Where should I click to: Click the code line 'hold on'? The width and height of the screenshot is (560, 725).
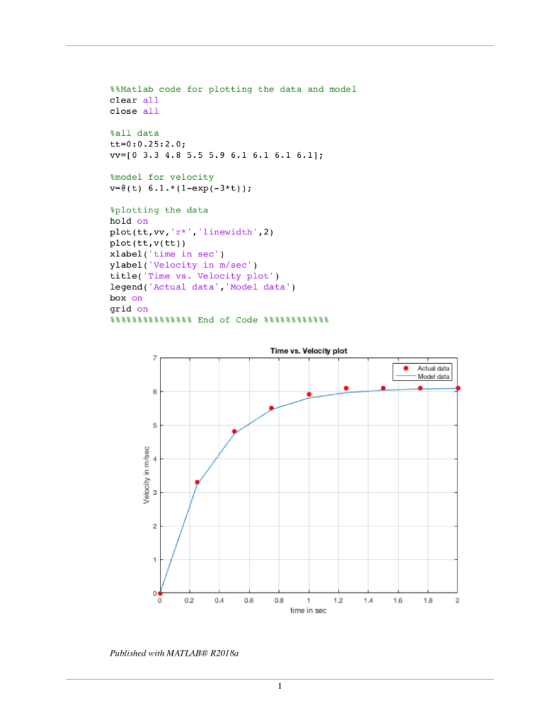pos(129,221)
